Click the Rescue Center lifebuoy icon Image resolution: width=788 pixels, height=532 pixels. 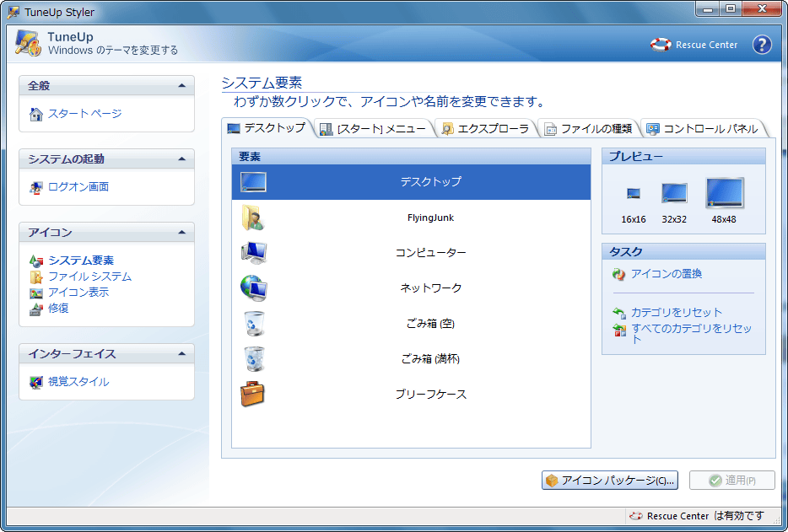(x=661, y=45)
